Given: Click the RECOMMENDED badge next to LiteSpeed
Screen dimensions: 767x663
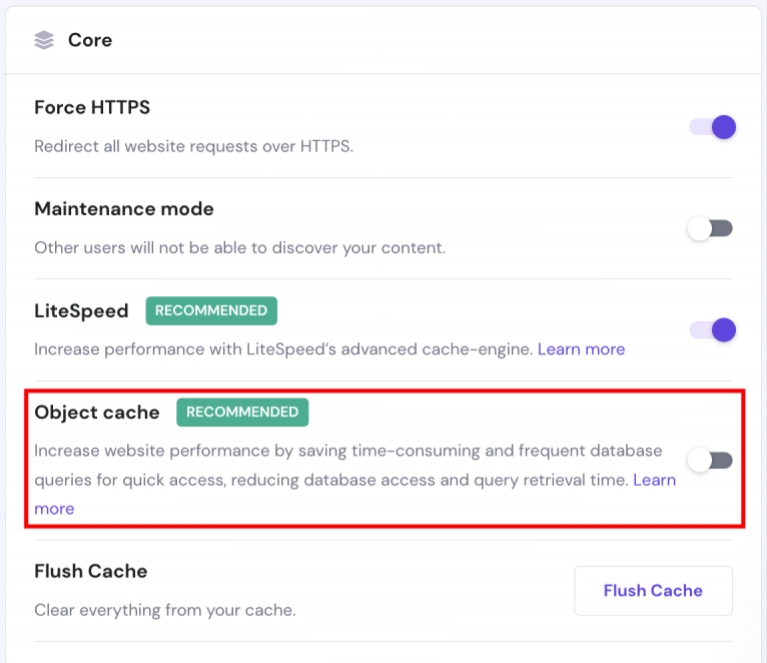Looking at the screenshot, I should pos(211,311).
